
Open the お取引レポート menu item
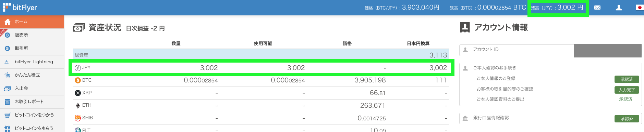click(x=32, y=102)
